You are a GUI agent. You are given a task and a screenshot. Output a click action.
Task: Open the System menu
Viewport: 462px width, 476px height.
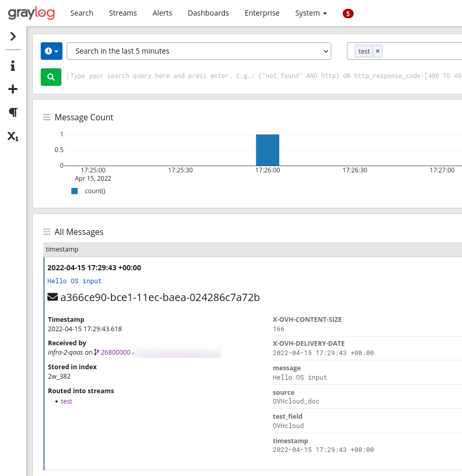pos(311,13)
